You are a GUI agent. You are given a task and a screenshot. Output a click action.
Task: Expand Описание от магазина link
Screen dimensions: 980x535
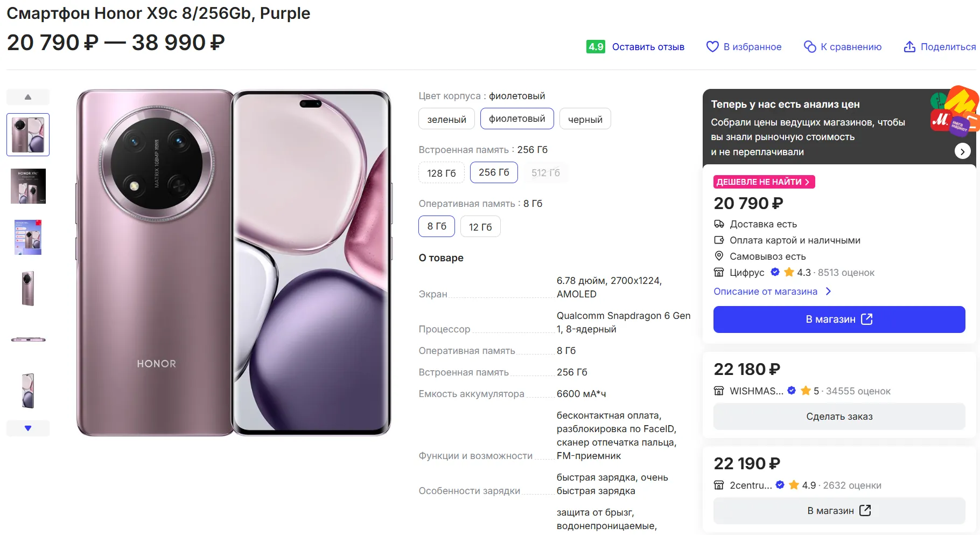pos(772,291)
